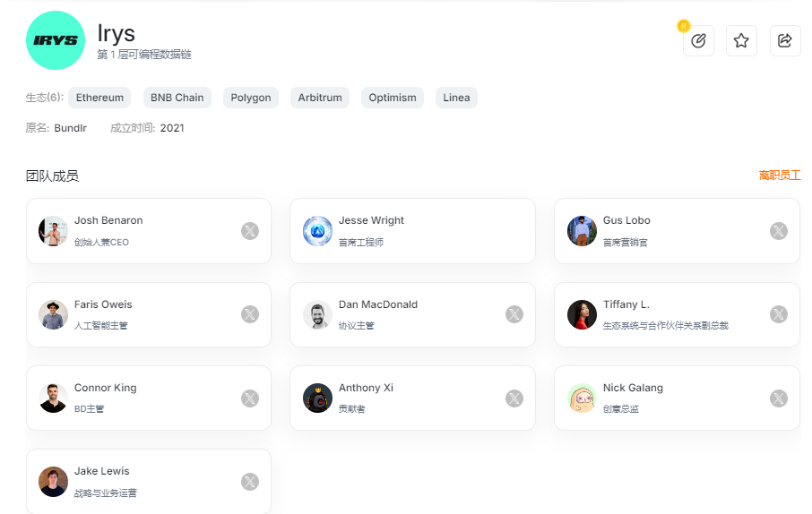Click Nick Galang's avatar image
The width and height of the screenshot is (812, 514).
(582, 398)
